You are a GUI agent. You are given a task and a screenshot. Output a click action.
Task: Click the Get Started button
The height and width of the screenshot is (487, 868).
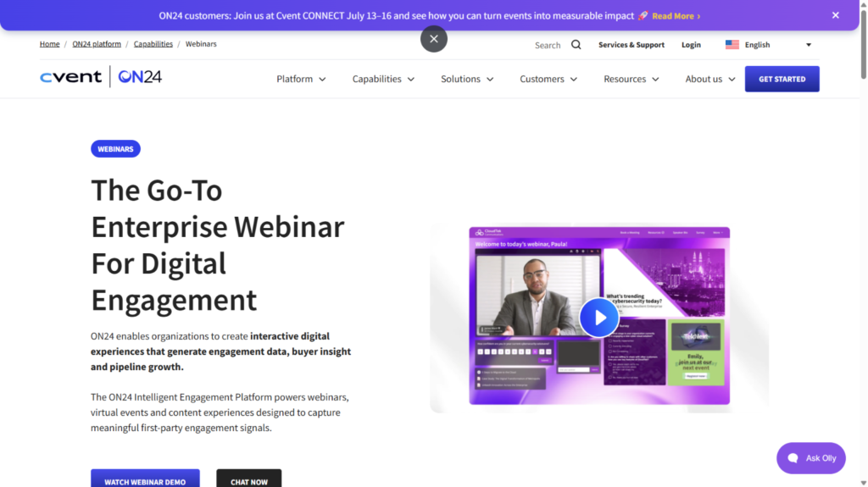pos(782,79)
